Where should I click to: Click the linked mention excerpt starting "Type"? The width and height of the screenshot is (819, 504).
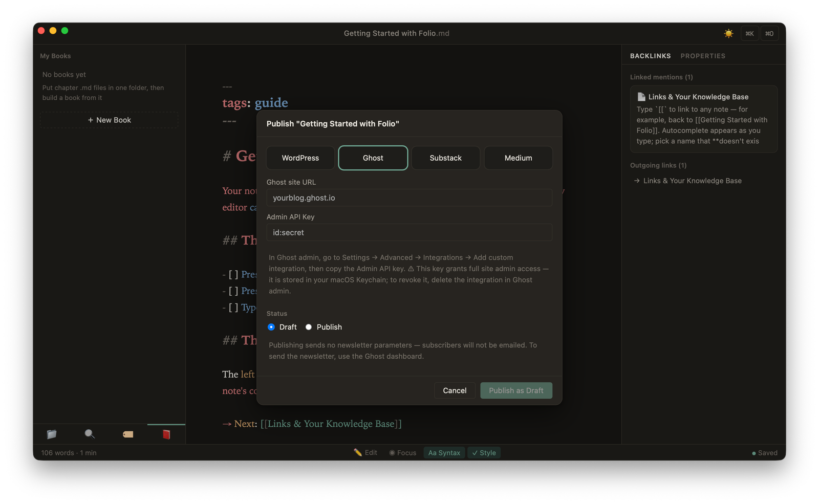click(702, 125)
